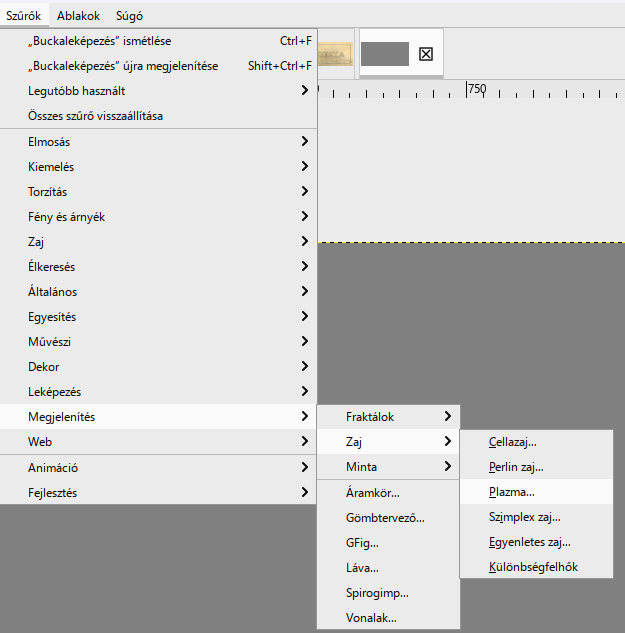Open the Ablakok menu
The height and width of the screenshot is (633, 625).
tap(78, 16)
